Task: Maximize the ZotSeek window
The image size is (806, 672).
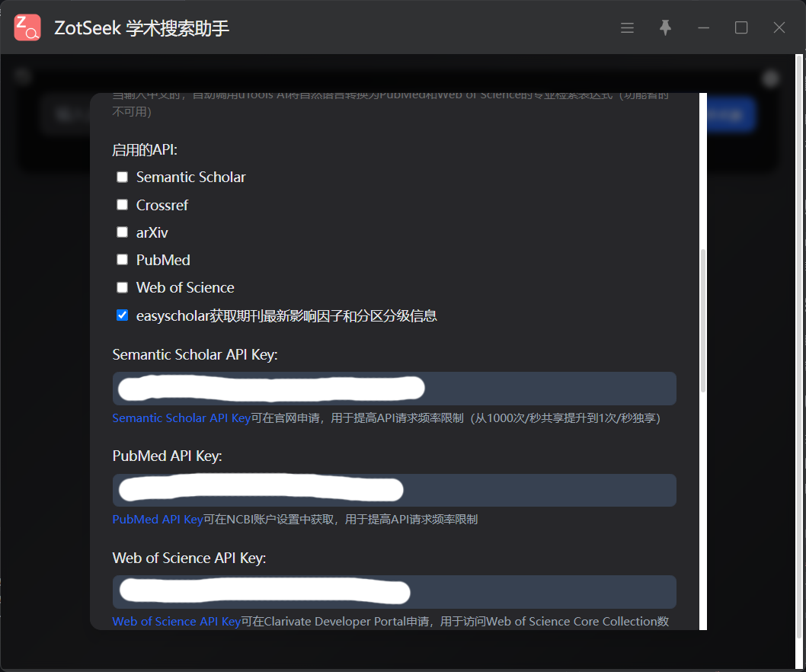Action: (741, 27)
